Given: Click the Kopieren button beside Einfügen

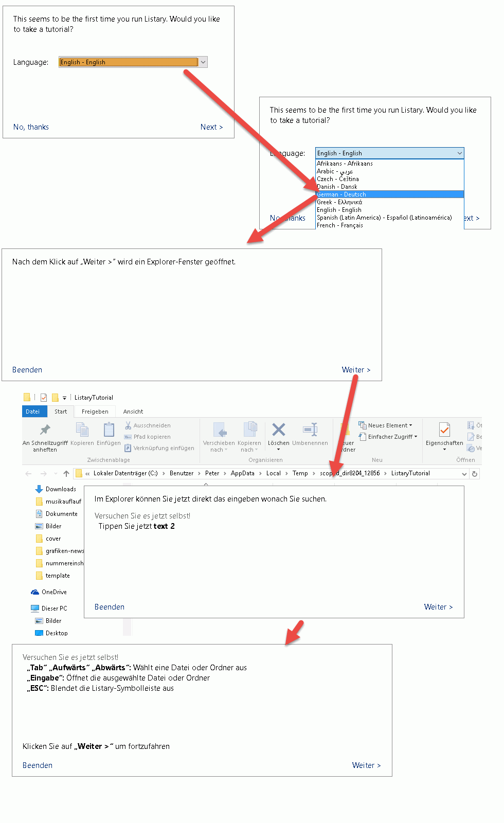Looking at the screenshot, I should tap(82, 434).
